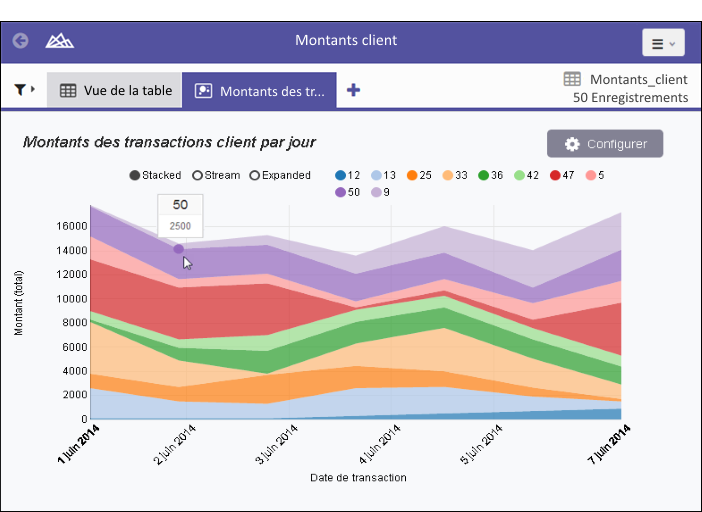Open the filter funnel icon
Screen dimensions: 702x512
(x=20, y=90)
